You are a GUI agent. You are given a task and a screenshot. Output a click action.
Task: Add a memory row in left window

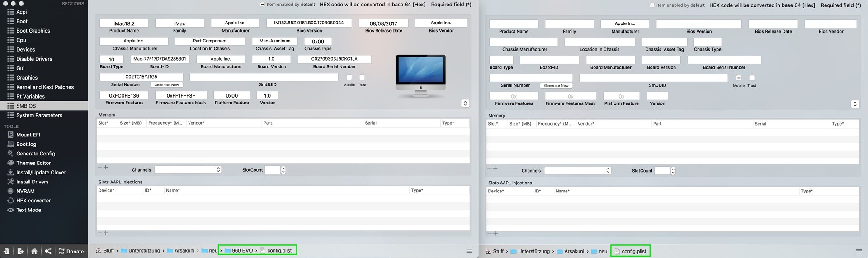106,167
